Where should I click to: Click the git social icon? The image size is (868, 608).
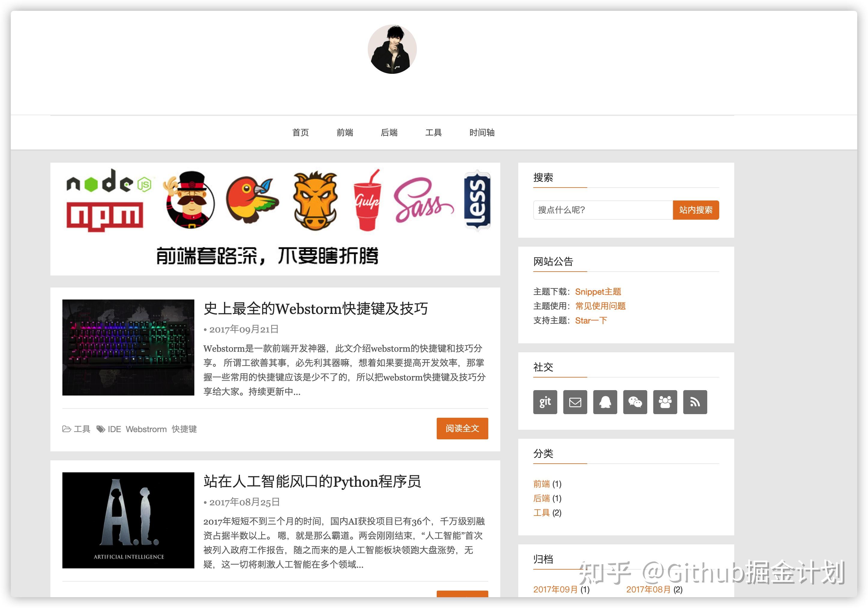click(x=545, y=402)
